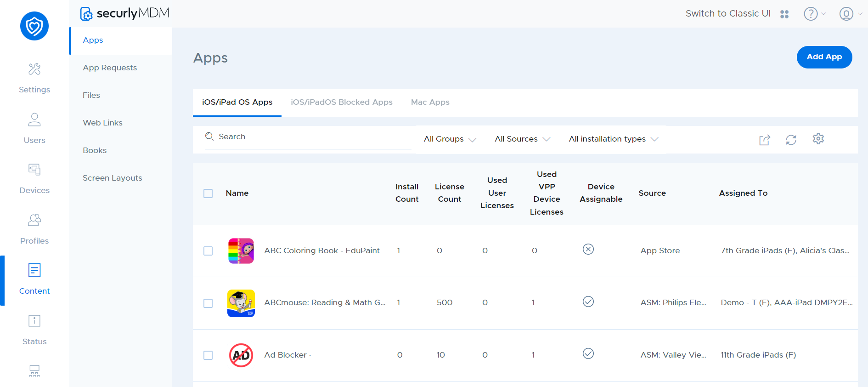This screenshot has height=387, width=868.
Task: Click ABCmouse app icon
Action: 241,303
